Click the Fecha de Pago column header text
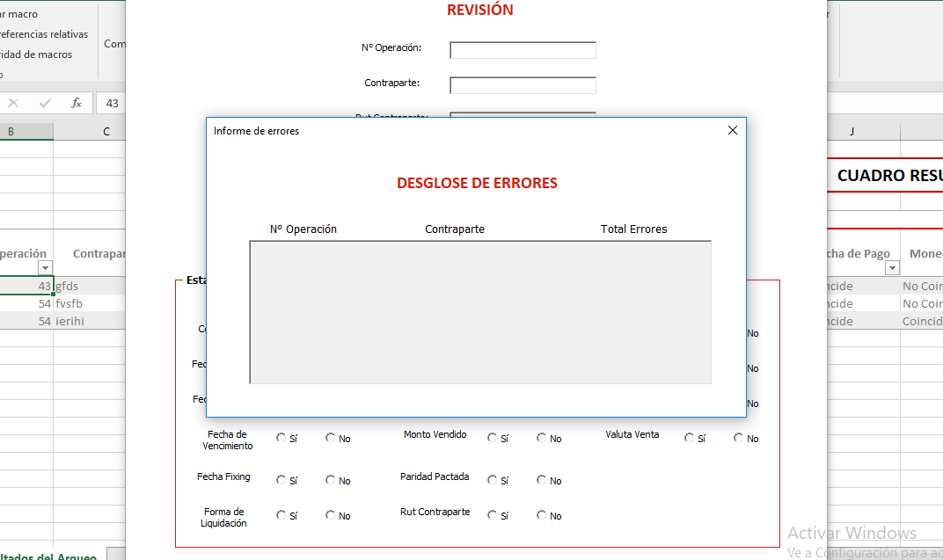 pos(859,253)
